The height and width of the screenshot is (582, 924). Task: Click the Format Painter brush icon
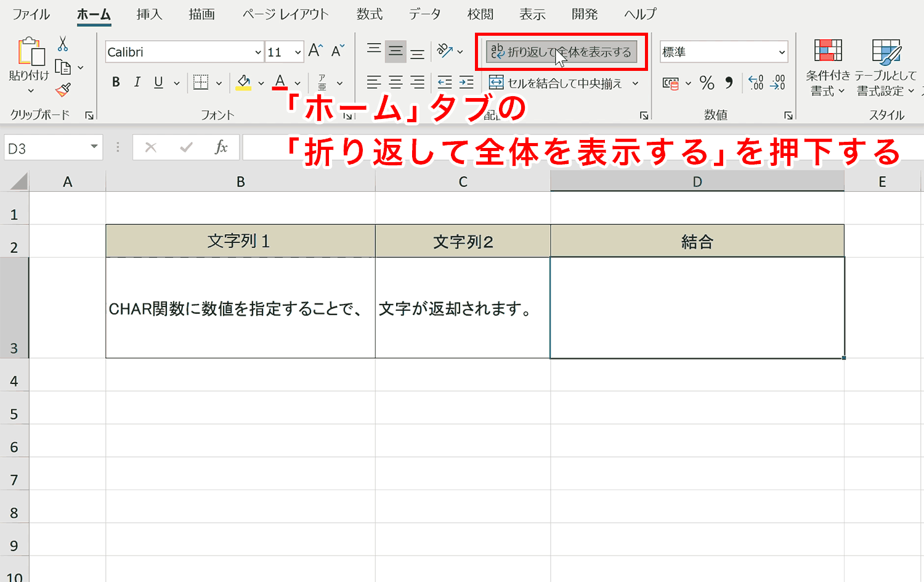coord(63,90)
